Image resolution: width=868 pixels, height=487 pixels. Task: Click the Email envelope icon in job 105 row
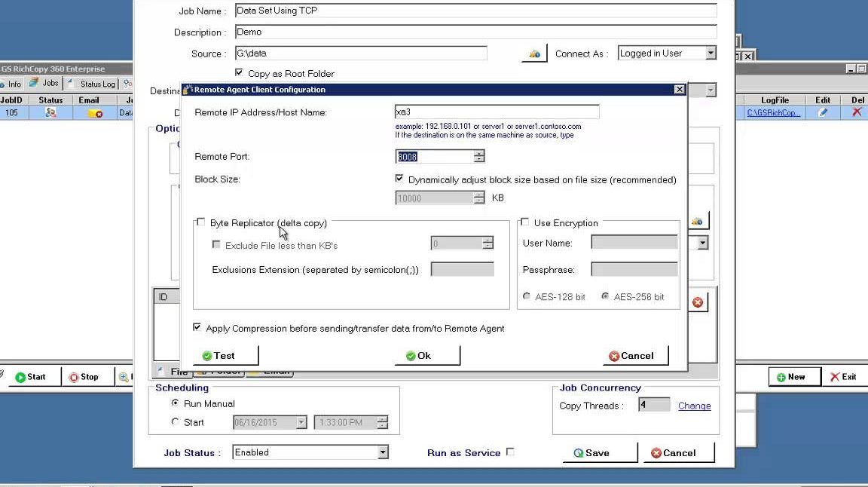coord(93,113)
